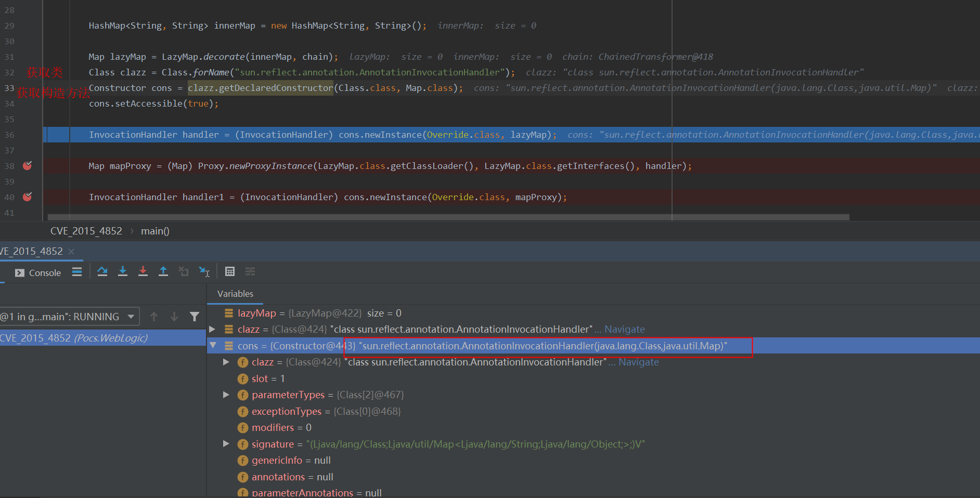Click LazyMap.decorate on line 31
This screenshot has width=980, height=498.
203,57
